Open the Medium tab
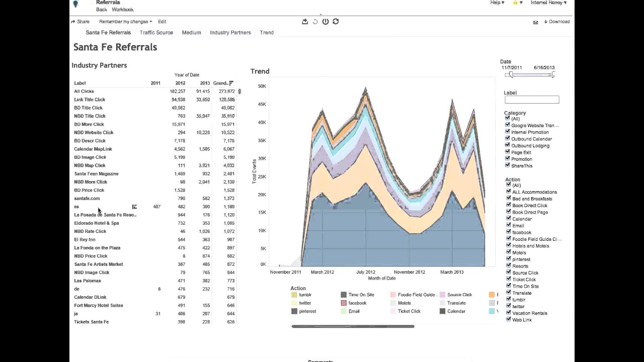This screenshot has height=362, width=644. [x=191, y=33]
